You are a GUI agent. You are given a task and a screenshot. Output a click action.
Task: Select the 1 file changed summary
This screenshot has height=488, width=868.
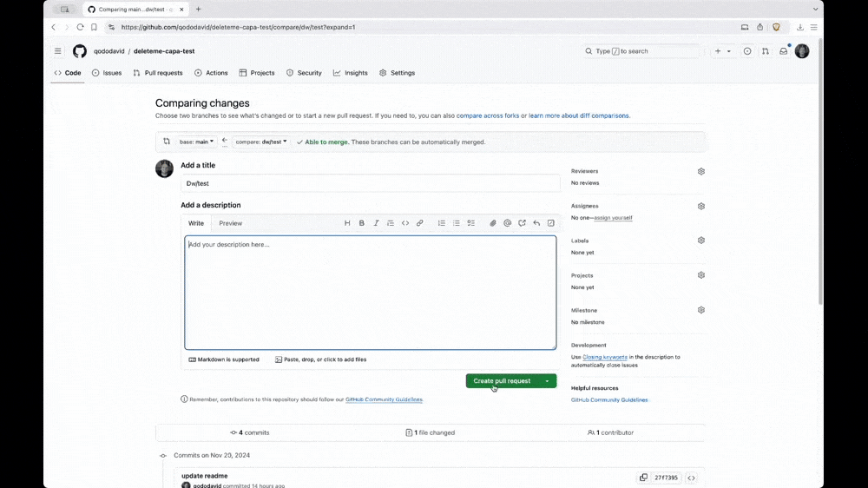(431, 432)
